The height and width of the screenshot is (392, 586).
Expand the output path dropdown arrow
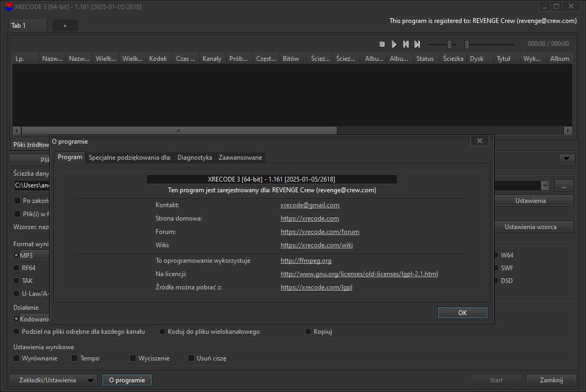(x=544, y=185)
